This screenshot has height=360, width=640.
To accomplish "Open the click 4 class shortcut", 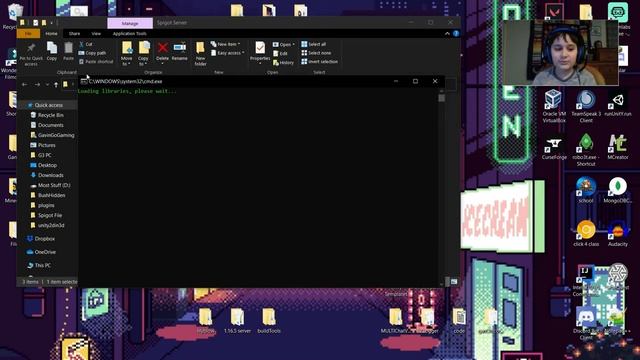I will point(586,234).
